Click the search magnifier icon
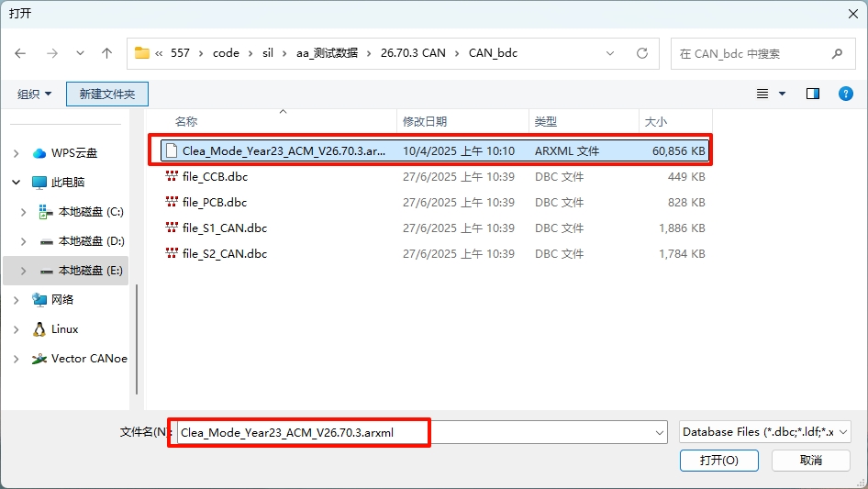The image size is (868, 489). tap(836, 53)
